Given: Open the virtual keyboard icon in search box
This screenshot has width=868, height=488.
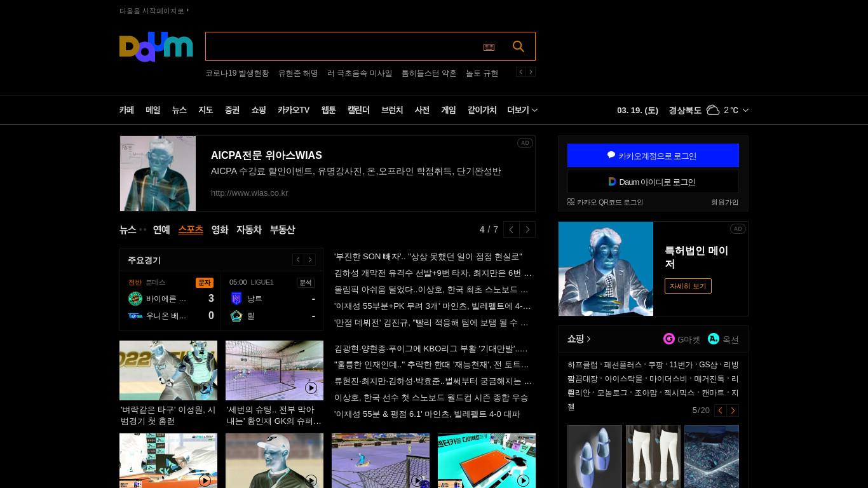Looking at the screenshot, I should (489, 47).
